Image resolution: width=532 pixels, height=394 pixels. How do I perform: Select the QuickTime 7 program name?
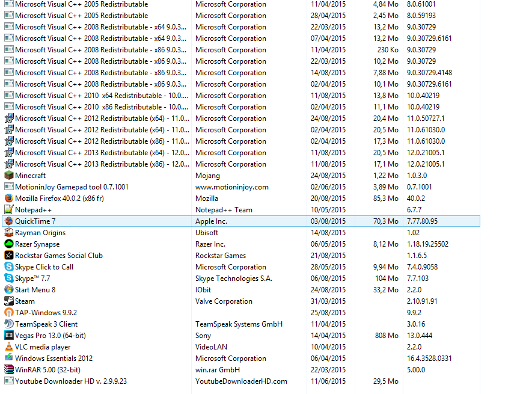pos(35,221)
